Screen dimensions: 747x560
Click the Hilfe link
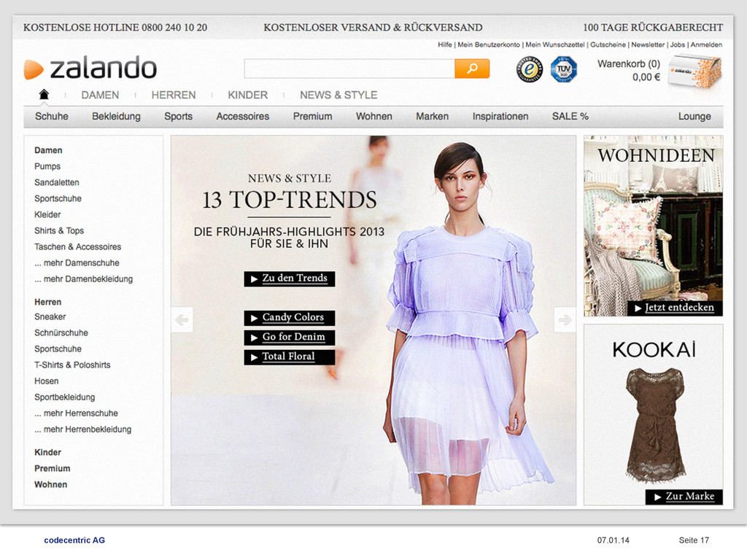[445, 44]
